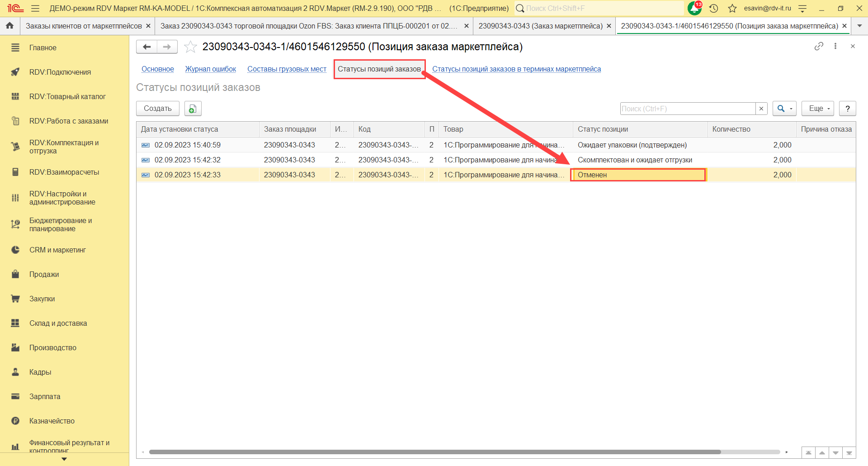Open favorites star in title bar
The width and height of the screenshot is (868, 466).
tap(732, 8)
